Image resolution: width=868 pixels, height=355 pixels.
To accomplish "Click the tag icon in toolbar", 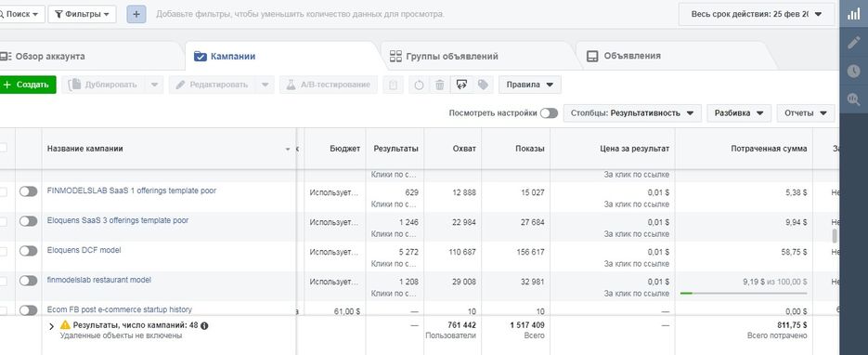I will [x=483, y=85].
